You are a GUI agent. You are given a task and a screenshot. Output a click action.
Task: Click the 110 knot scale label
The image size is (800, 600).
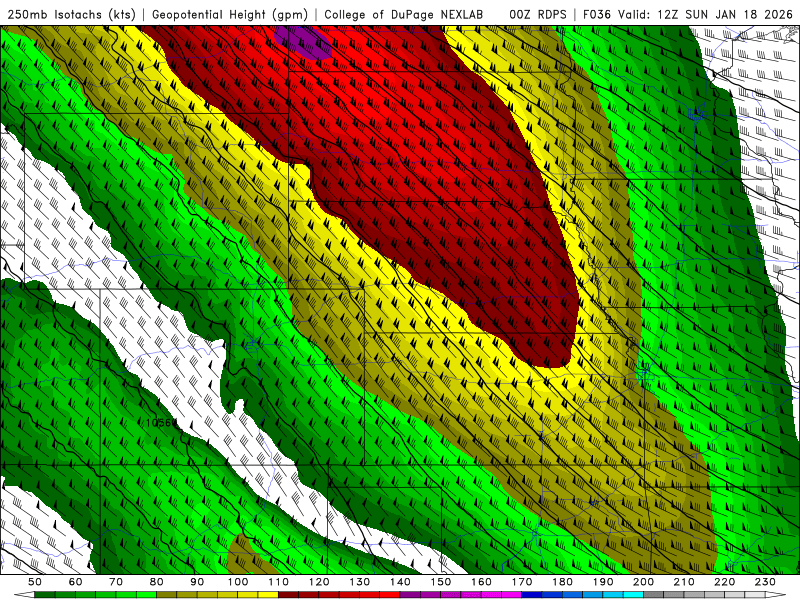point(278,582)
